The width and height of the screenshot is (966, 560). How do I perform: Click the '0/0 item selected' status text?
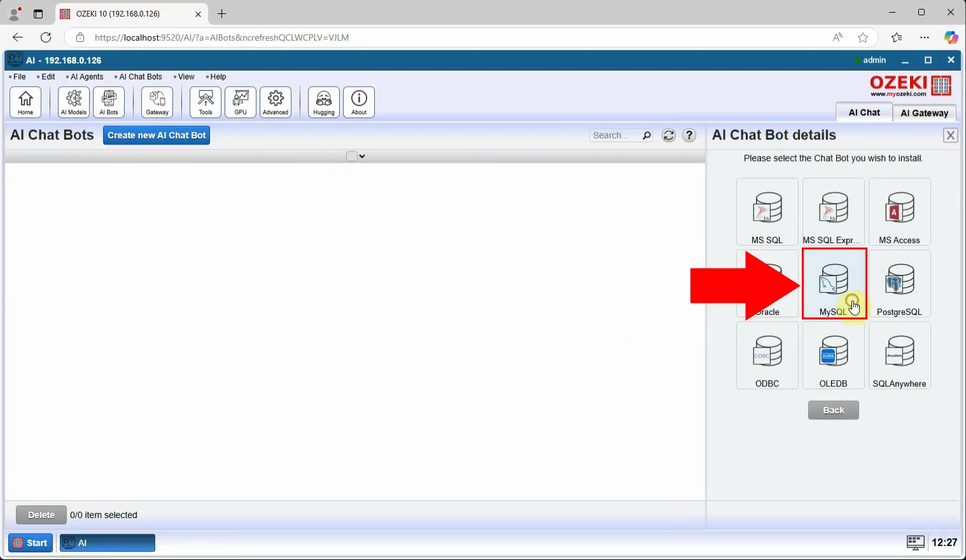tap(104, 515)
